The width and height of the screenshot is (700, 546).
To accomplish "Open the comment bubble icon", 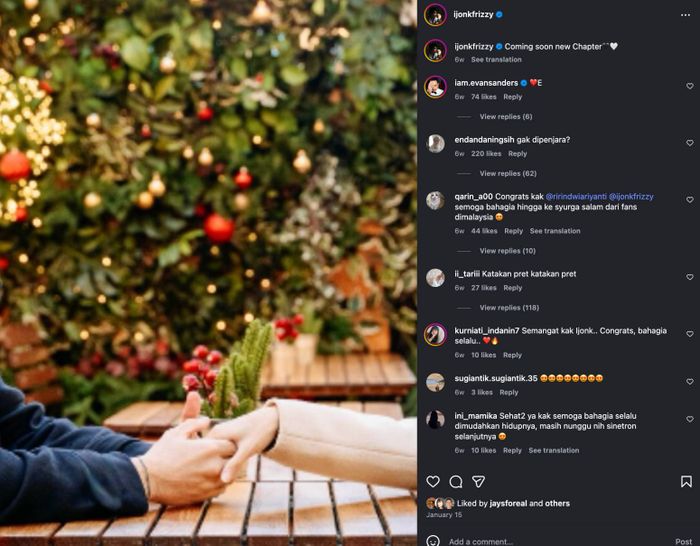I will 456,481.
